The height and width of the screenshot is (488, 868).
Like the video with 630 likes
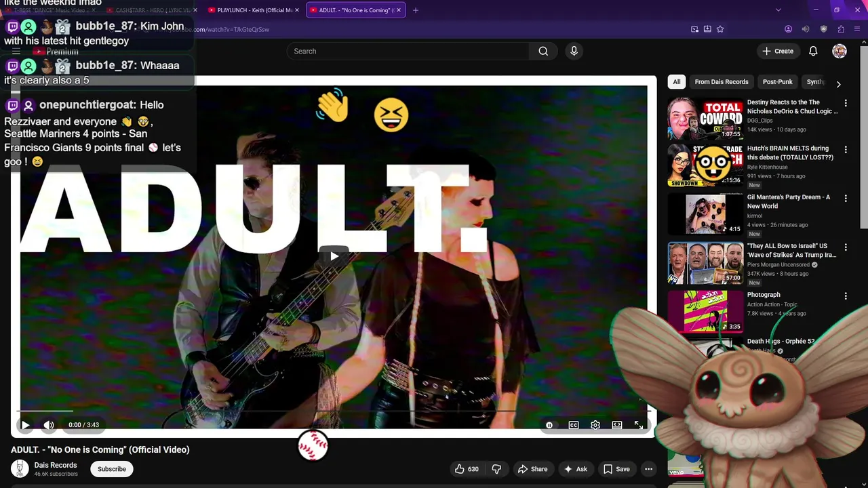click(x=467, y=469)
